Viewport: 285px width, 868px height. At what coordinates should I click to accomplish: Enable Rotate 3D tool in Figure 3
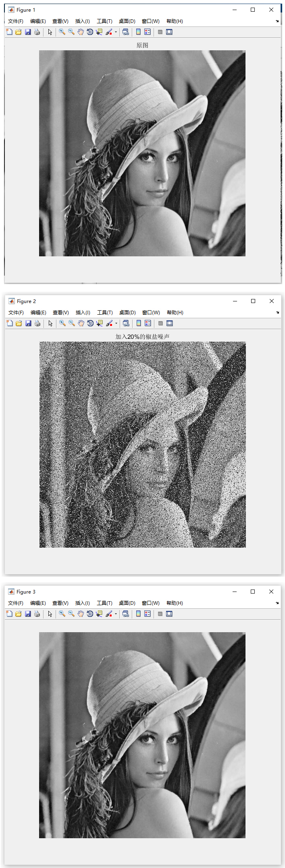click(90, 614)
